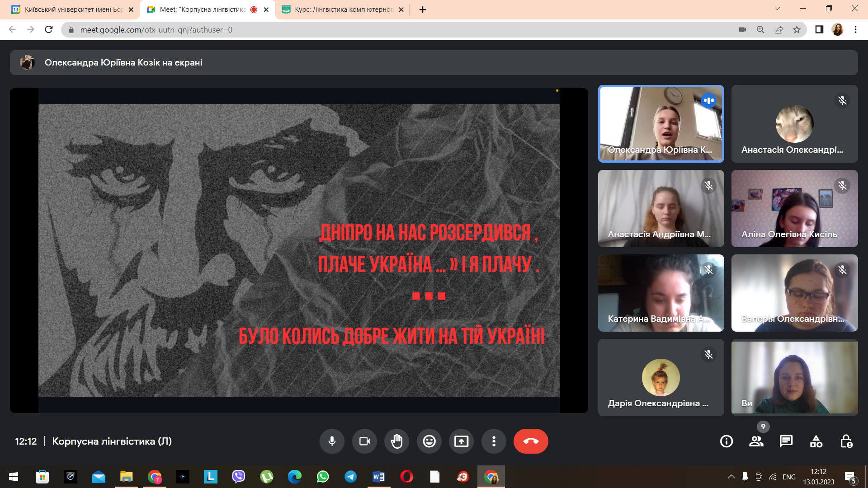Show the participants list panel

756,441
